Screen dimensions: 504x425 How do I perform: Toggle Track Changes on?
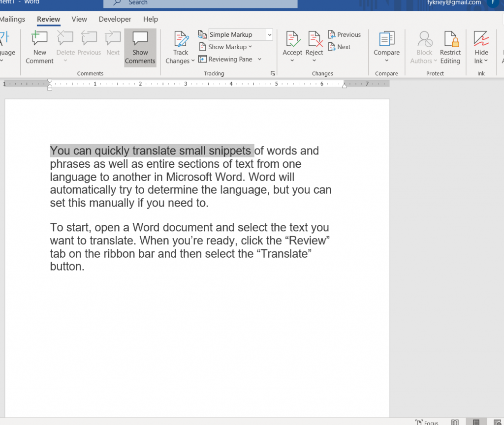pyautogui.click(x=181, y=39)
